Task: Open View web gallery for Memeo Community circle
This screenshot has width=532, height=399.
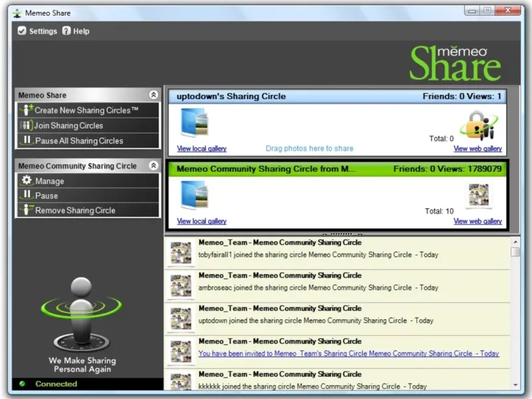Action: click(x=477, y=221)
